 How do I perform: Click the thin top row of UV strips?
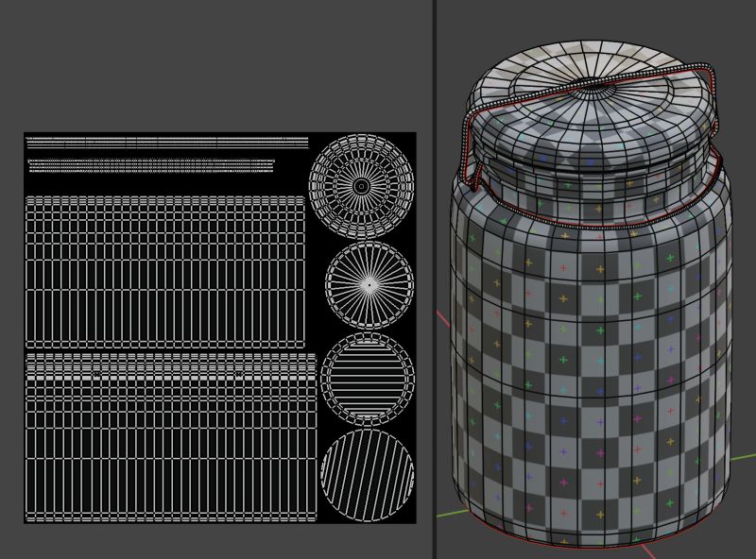pyautogui.click(x=165, y=142)
